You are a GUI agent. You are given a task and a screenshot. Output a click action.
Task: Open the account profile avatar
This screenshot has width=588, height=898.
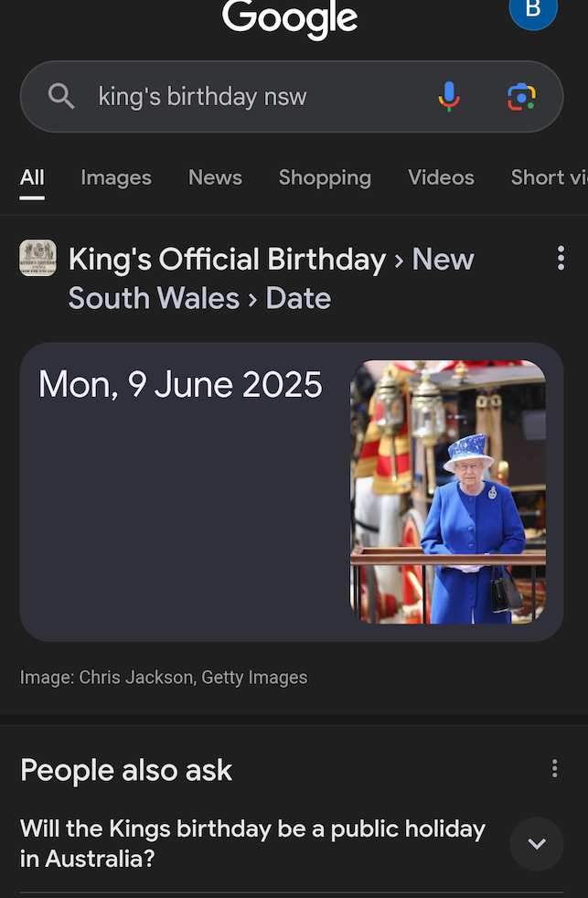(533, 11)
